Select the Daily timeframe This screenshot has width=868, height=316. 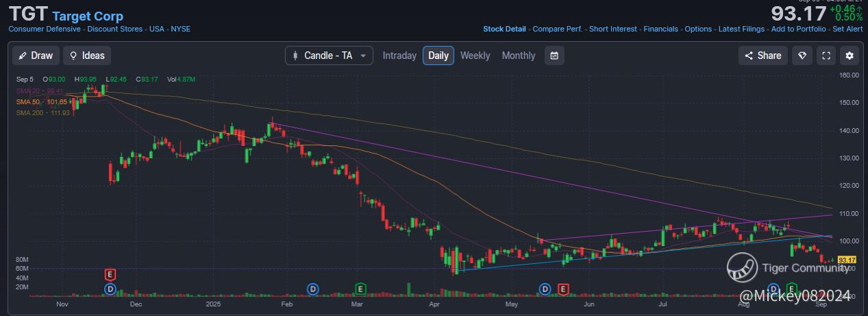(x=438, y=56)
